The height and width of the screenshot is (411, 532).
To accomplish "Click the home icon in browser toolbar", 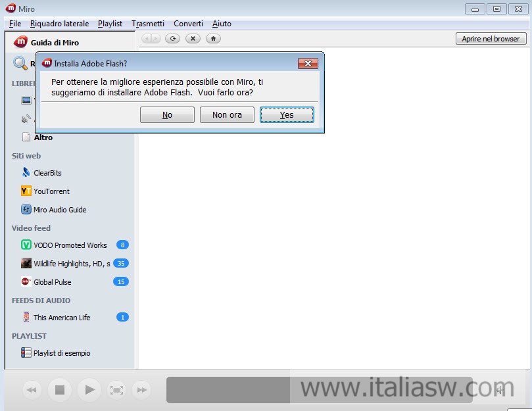I will tap(212, 39).
